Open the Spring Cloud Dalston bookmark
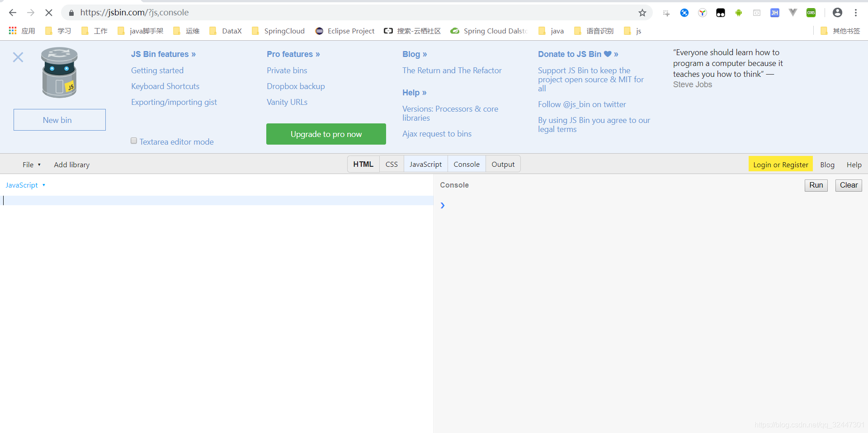 (489, 31)
